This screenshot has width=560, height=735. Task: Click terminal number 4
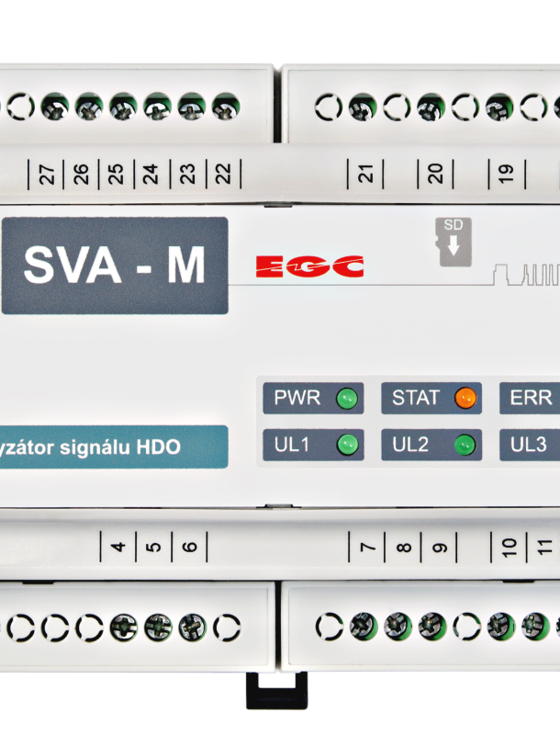(118, 547)
